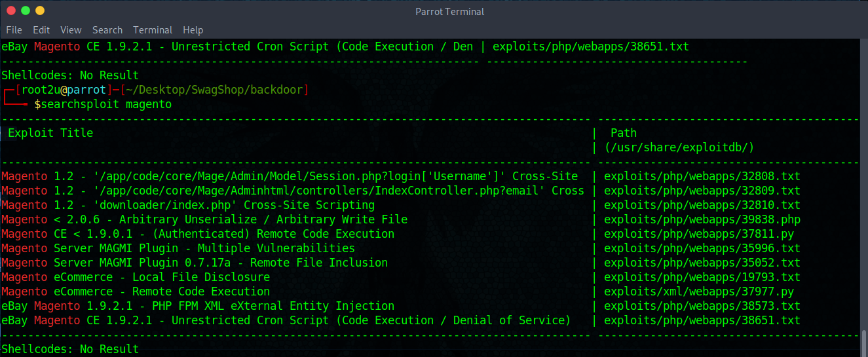
Task: Click the path exploits/php/webapps/32810.txt
Action: click(702, 205)
